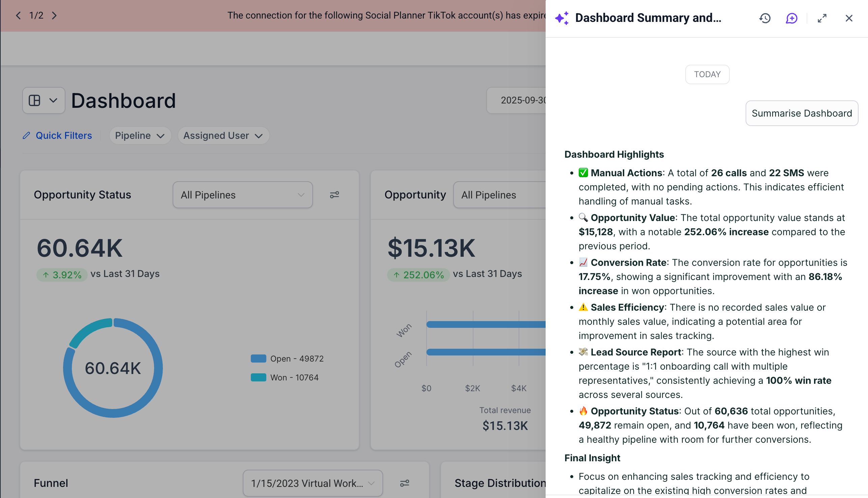Open the 1/15/2023 Virtual Workshop dropdown in Funnel
Viewport: 868px width, 498px height.
pyautogui.click(x=312, y=483)
